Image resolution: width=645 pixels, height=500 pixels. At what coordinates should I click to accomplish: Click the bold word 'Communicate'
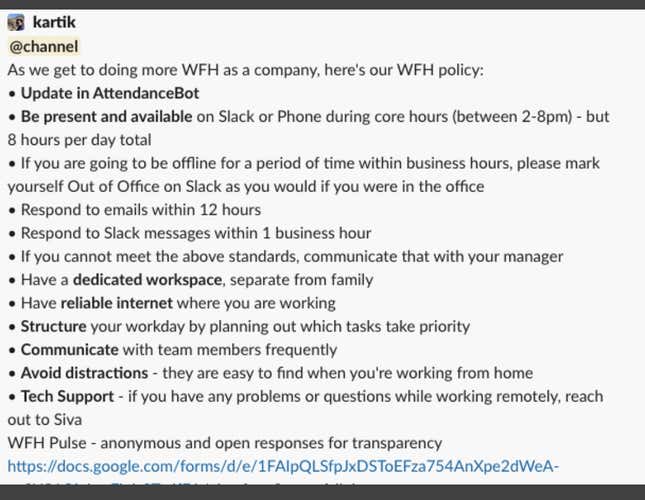(70, 350)
